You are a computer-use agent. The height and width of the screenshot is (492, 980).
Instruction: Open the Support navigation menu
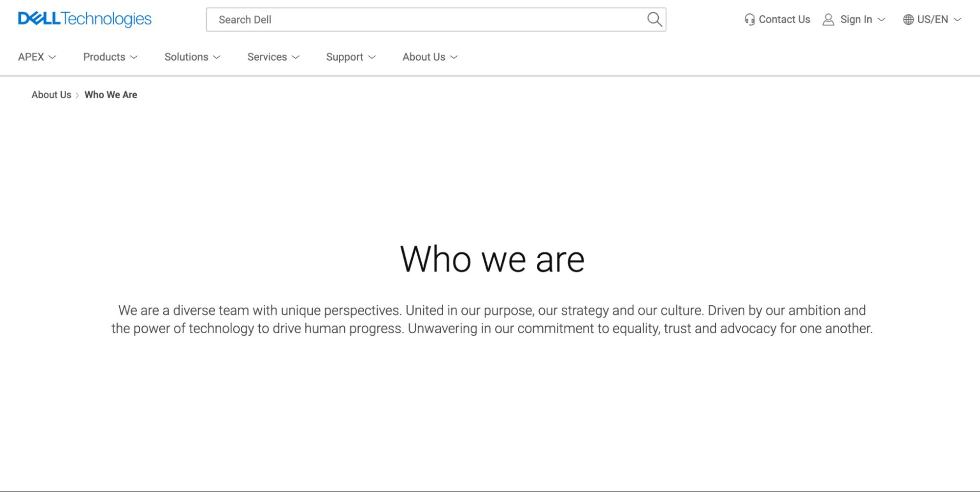point(345,57)
